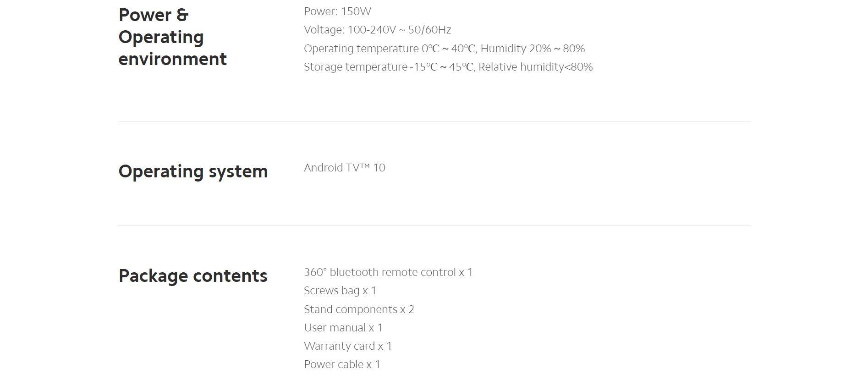Click the "Power & Operating environment" heading
This screenshot has height=380, width=868.
[172, 37]
